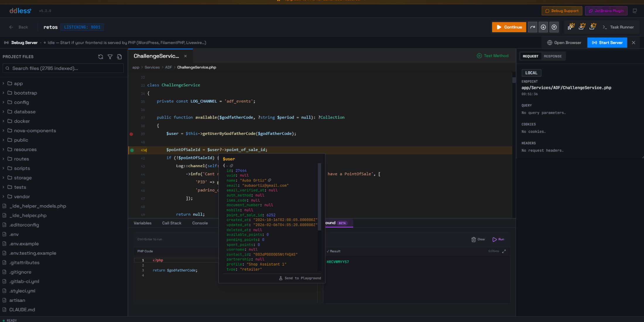Image resolution: width=644 pixels, height=322 pixels.
Task: Click the flask icon in Send to Playground
Action: [x=280, y=278]
